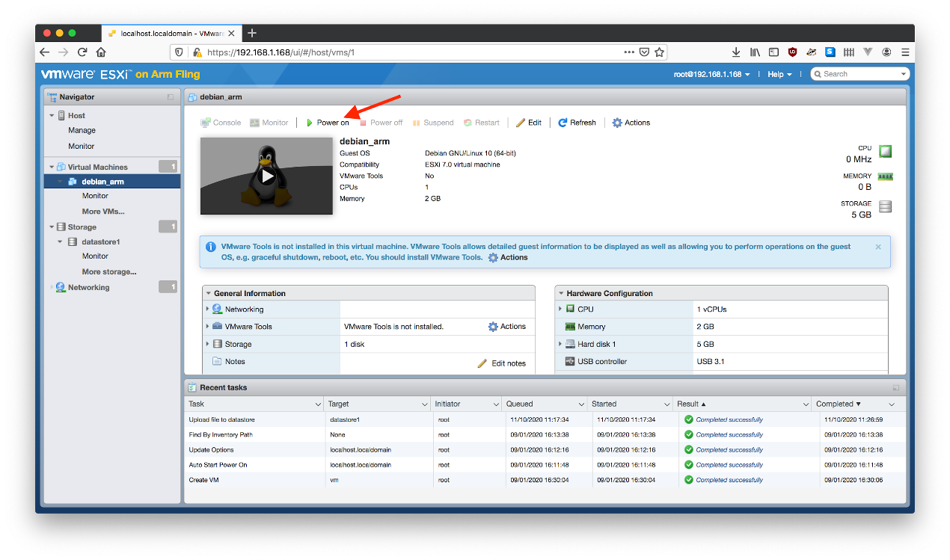Open the Firefox hamburger menu
Image resolution: width=950 pixels, height=560 pixels.
tap(905, 52)
